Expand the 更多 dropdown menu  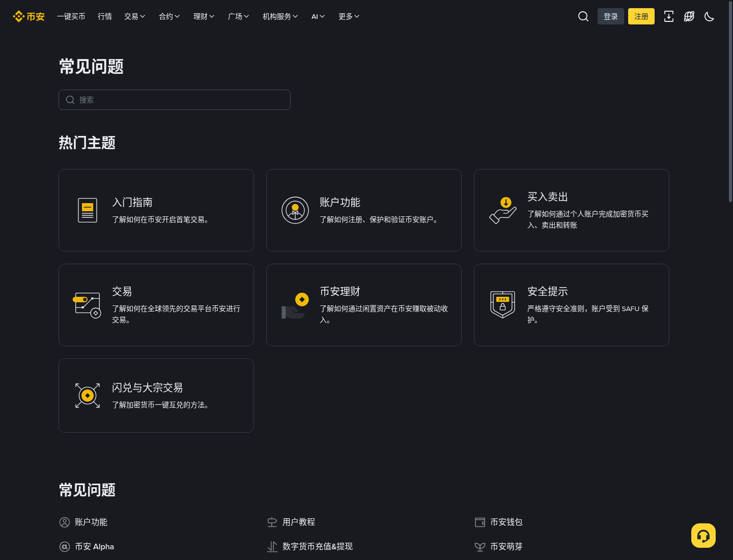[x=349, y=16]
